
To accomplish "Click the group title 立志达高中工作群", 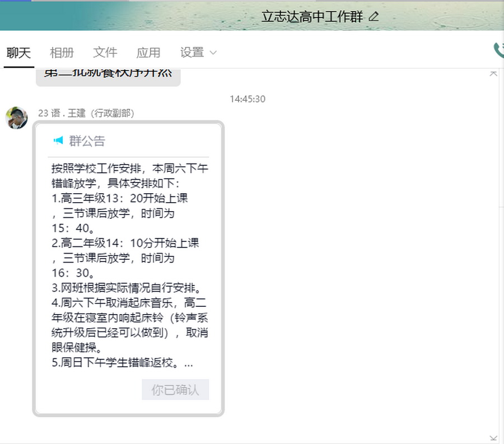I will pos(312,17).
